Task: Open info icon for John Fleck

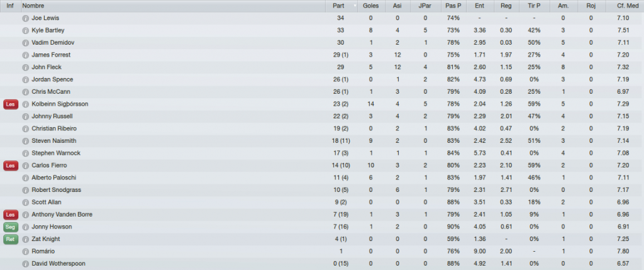Action: (25, 67)
